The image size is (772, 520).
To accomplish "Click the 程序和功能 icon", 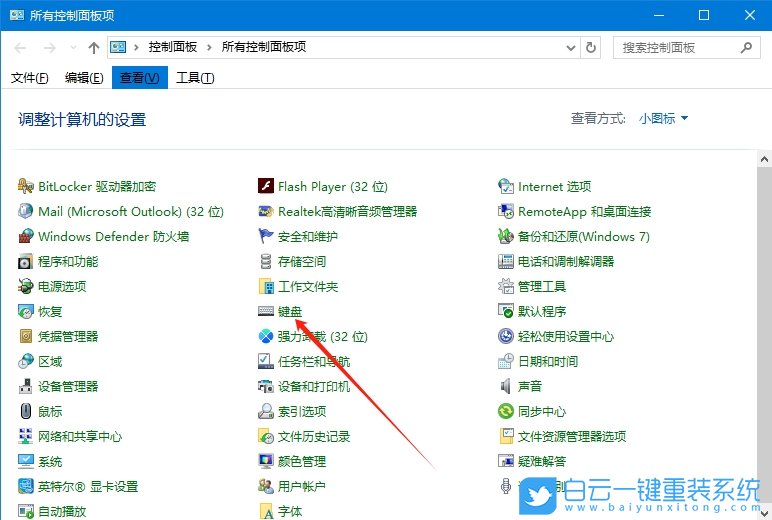I will coord(26,261).
